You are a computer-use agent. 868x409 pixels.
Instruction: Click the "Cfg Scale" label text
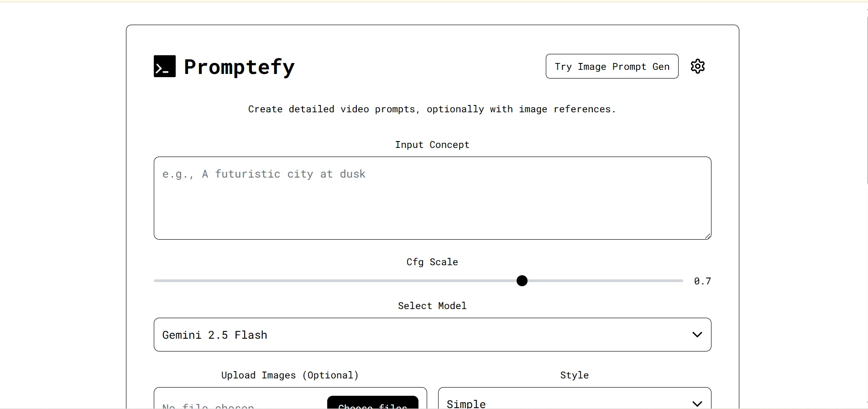(x=432, y=262)
